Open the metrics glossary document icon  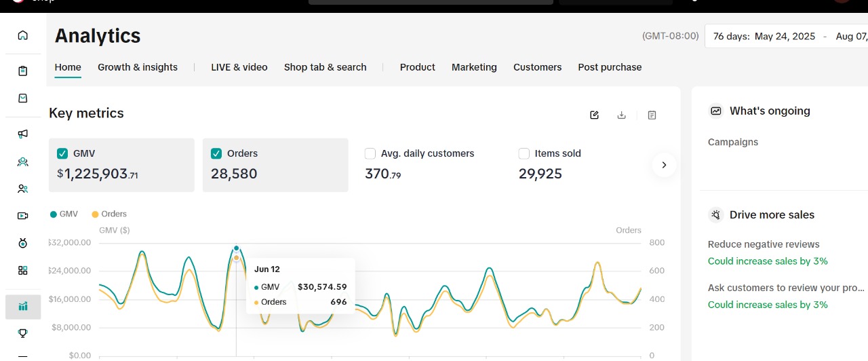pos(652,115)
